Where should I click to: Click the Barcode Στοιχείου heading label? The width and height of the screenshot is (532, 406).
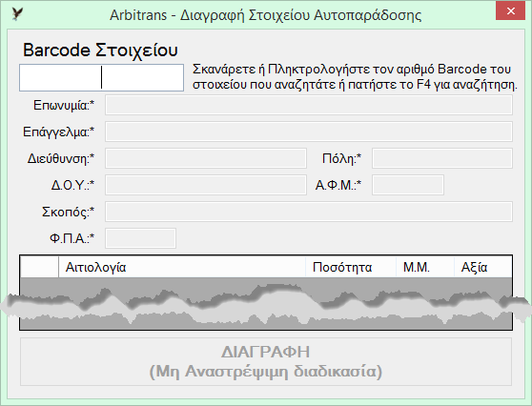(100, 51)
